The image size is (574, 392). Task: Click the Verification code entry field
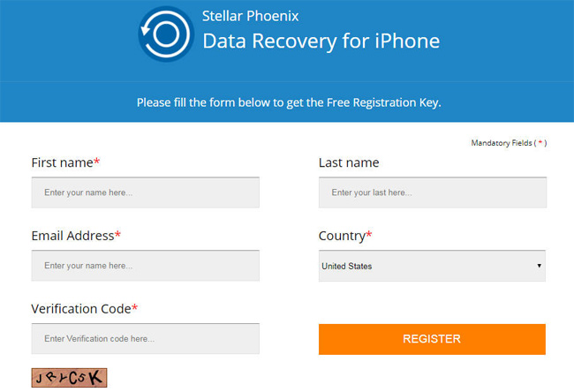[145, 338]
